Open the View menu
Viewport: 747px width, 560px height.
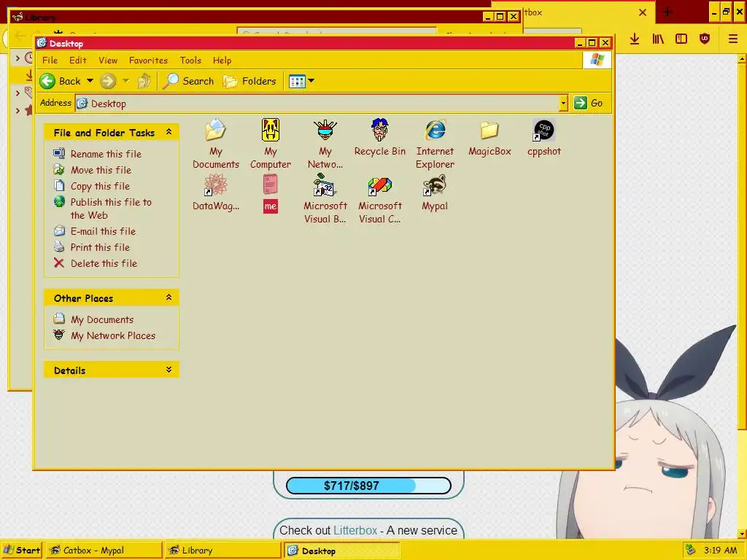coord(108,61)
